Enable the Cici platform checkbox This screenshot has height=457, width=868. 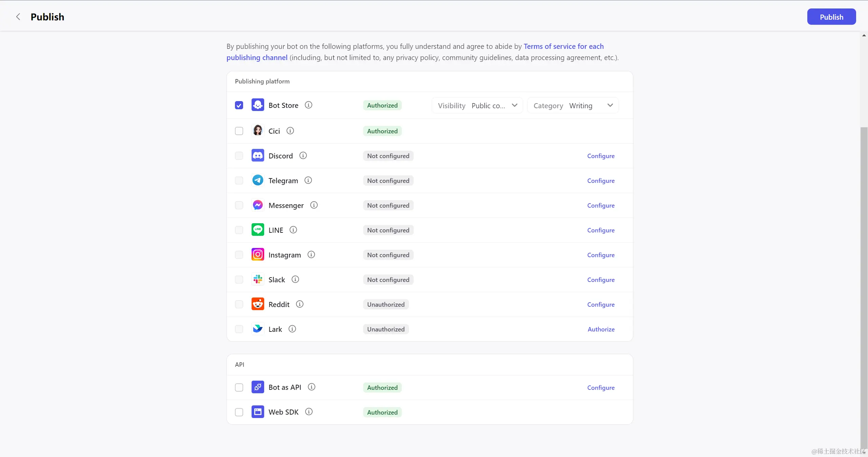click(239, 131)
